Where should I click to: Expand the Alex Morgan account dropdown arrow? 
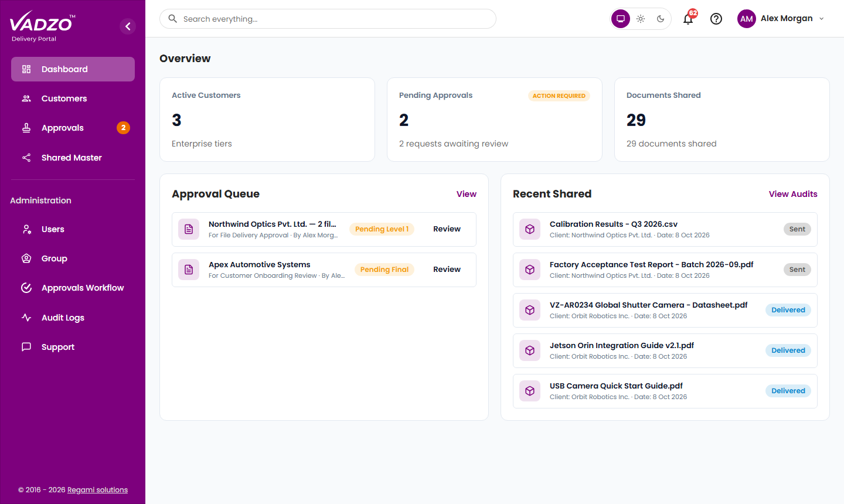click(822, 19)
